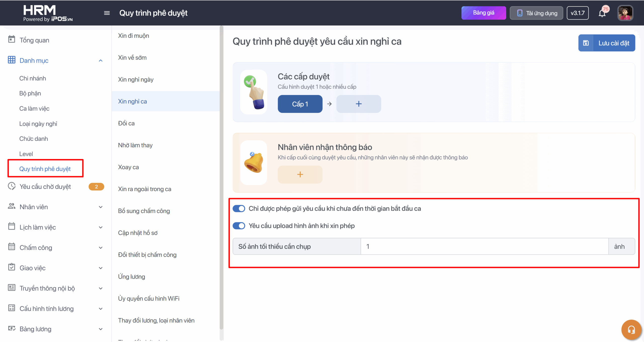Expand the Nhân viên menu

click(101, 207)
